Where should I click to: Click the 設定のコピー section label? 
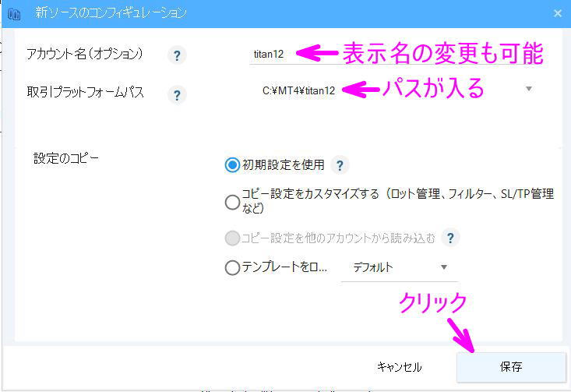coord(66,157)
